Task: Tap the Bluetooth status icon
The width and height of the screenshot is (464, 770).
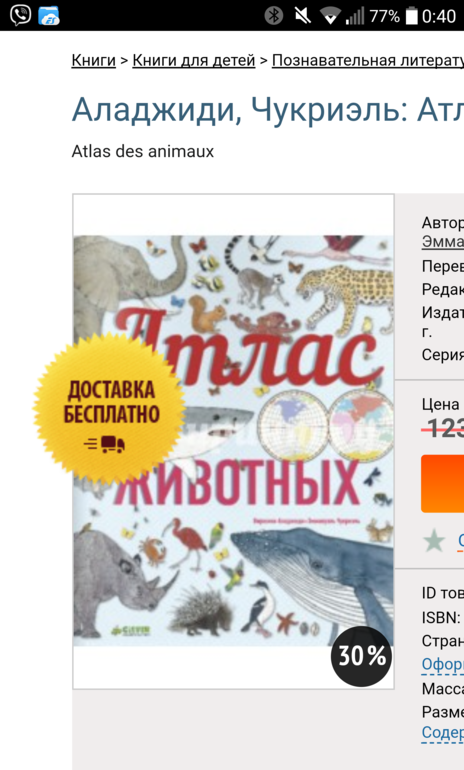Action: 273,16
